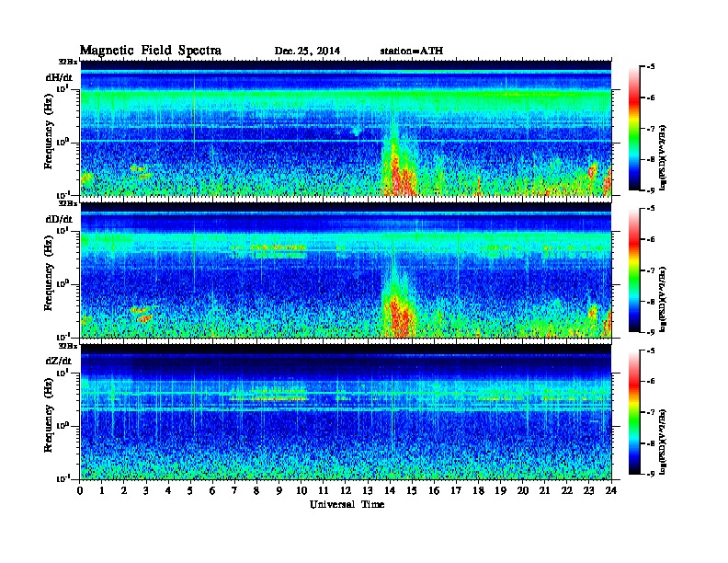
Task: Click the dD/dt spectrogram plot area
Action: click(x=346, y=270)
